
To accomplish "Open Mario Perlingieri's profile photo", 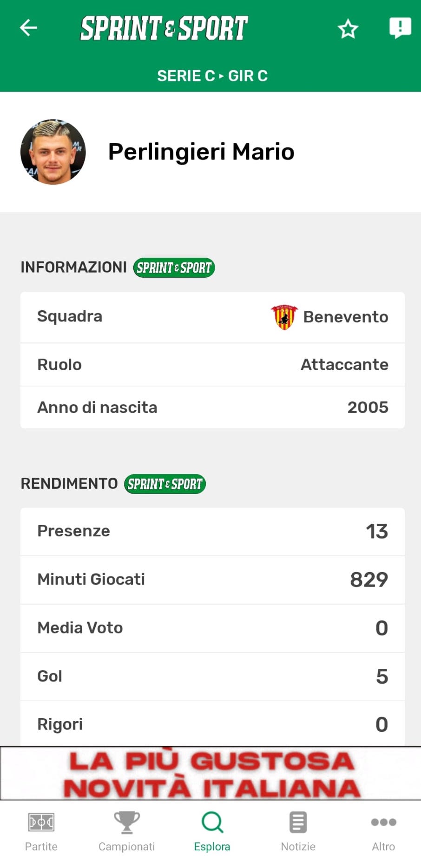I will coord(53,152).
